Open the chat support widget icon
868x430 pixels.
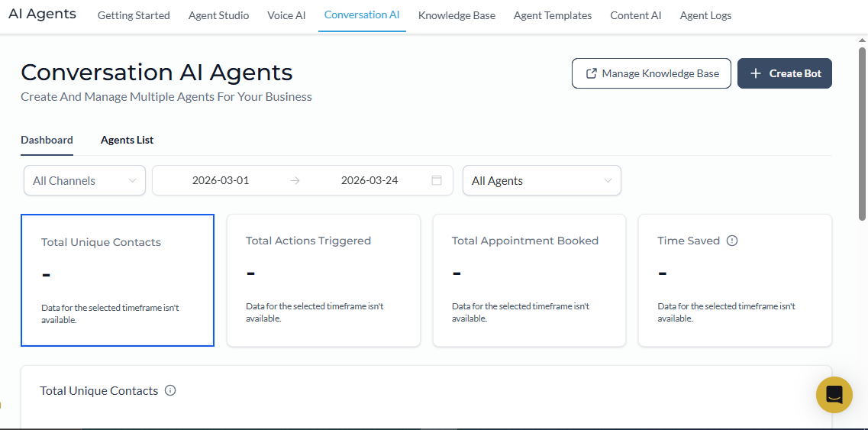click(834, 395)
